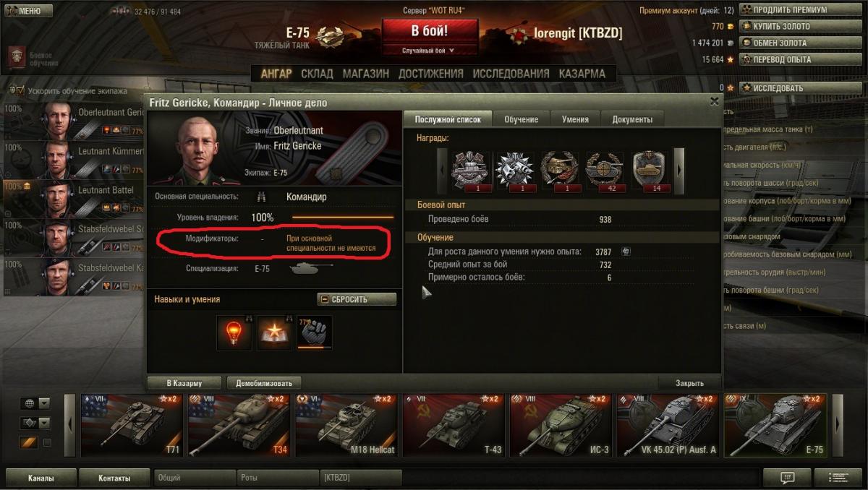Expand the Случайный бой battle type dropdown
Viewport: 868px width, 490px height.
[x=429, y=51]
